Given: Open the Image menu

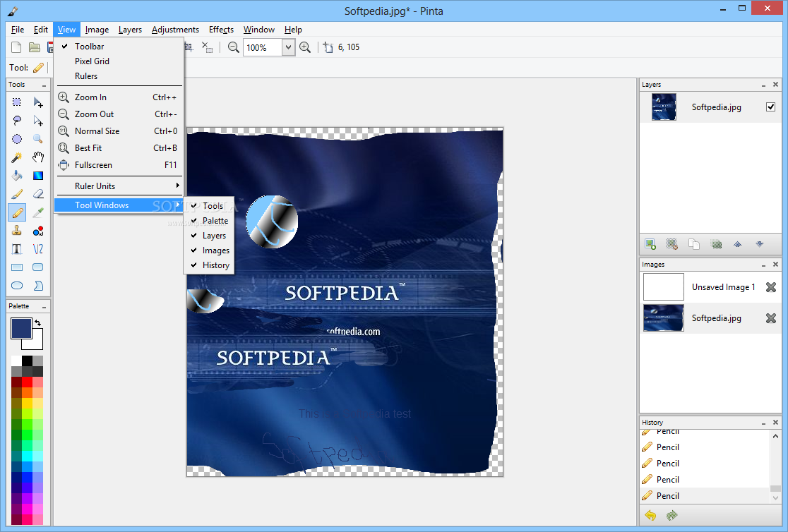Looking at the screenshot, I should (x=97, y=30).
